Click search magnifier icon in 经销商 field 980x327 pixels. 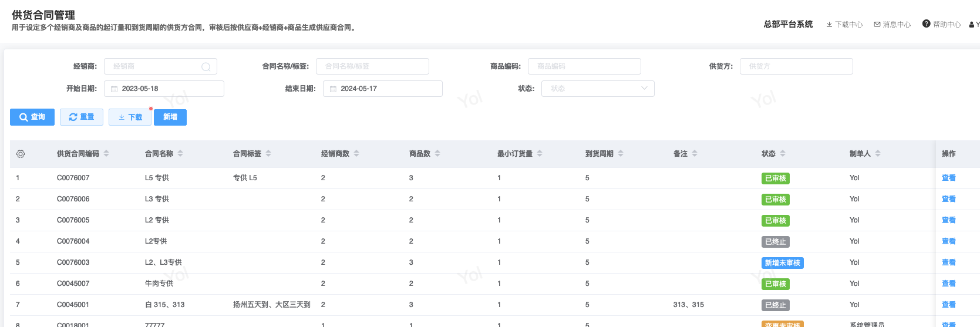point(206,67)
